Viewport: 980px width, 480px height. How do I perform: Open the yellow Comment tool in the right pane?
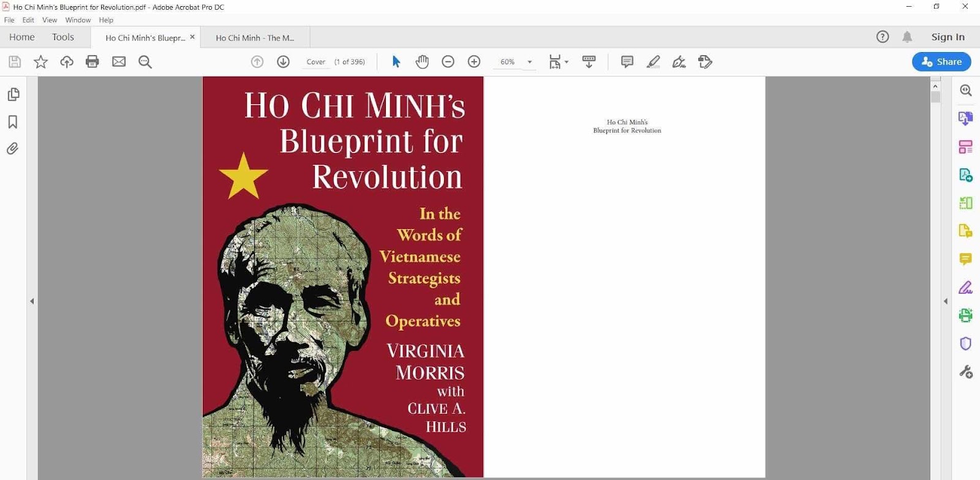(x=966, y=259)
